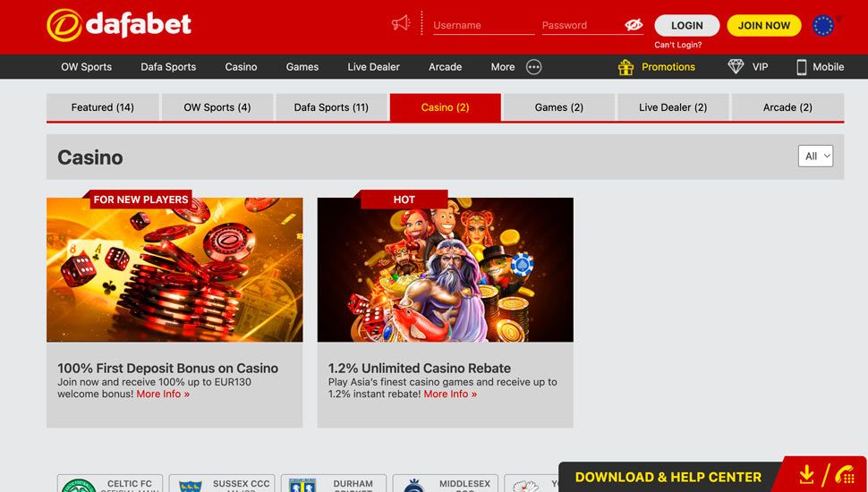Expand the More ellipsis circle icon
868x492 pixels.
tap(533, 67)
